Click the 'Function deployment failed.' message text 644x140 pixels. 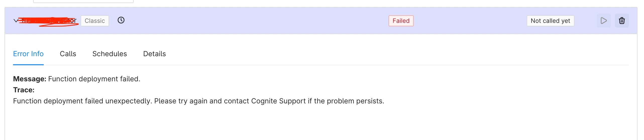pos(94,79)
